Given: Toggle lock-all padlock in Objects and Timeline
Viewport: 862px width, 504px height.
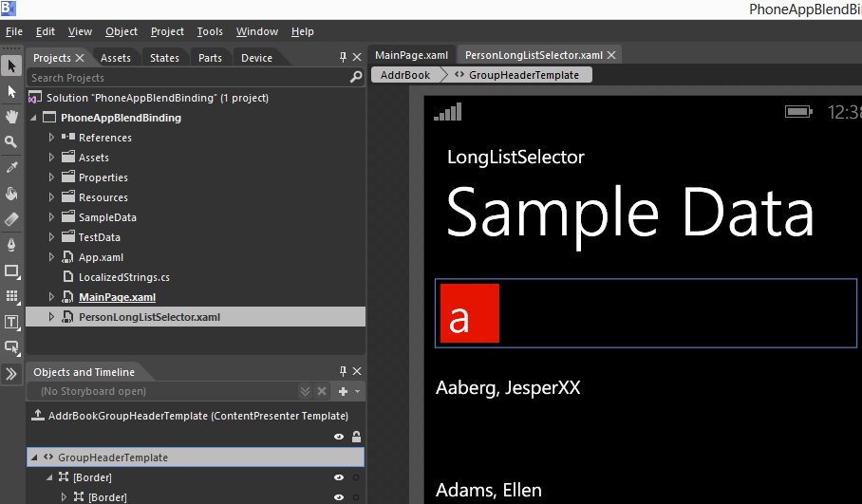Looking at the screenshot, I should click(356, 437).
